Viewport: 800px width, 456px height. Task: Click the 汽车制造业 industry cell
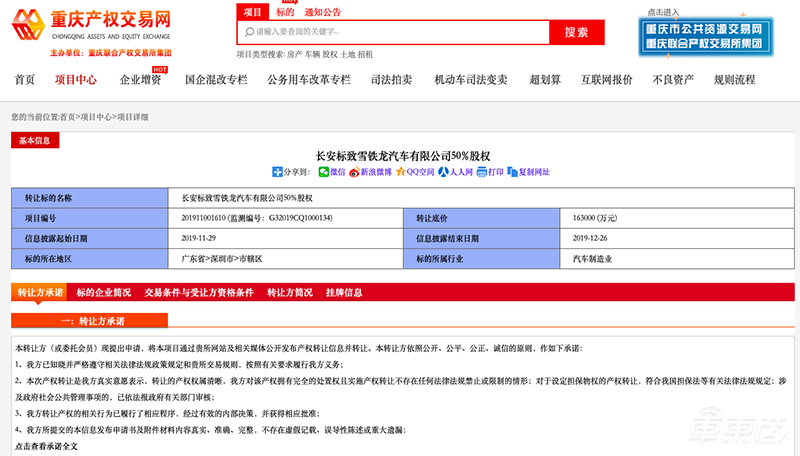pos(677,259)
